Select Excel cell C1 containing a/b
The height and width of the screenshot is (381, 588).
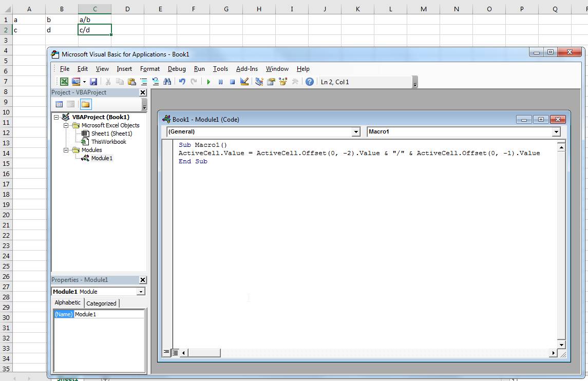pyautogui.click(x=94, y=20)
